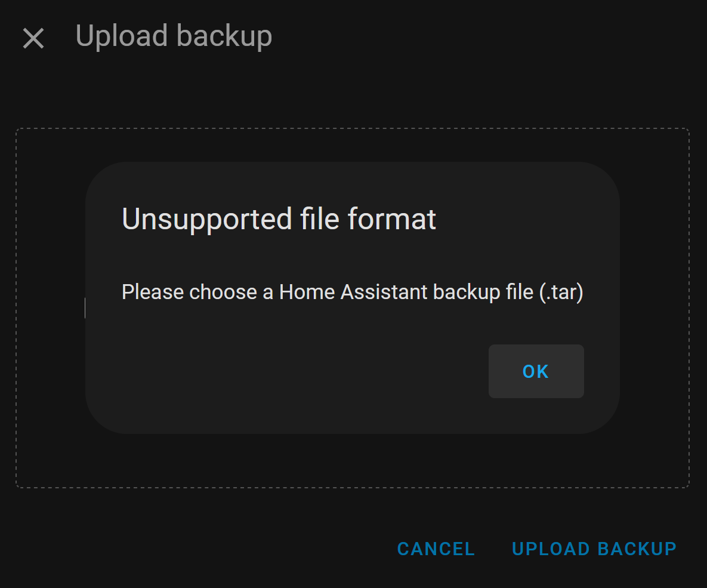Image resolution: width=707 pixels, height=588 pixels.
Task: Close the Upload backup dialog with X
Action: [33, 38]
